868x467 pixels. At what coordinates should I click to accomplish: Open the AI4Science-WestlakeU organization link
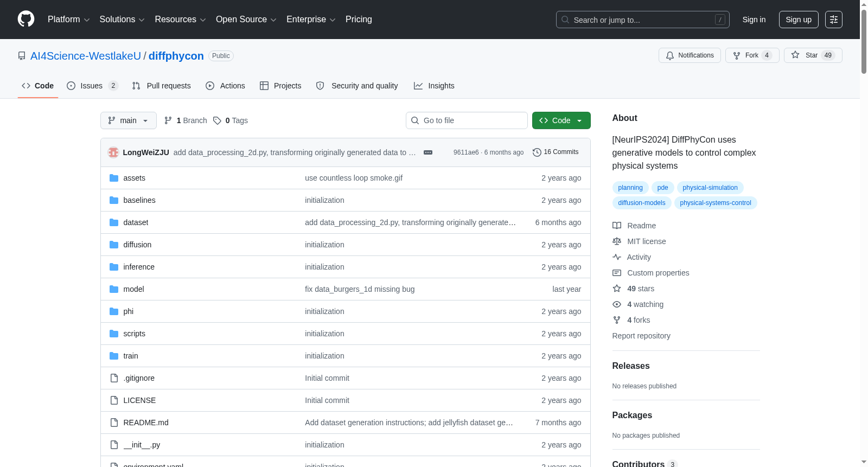[x=86, y=56]
